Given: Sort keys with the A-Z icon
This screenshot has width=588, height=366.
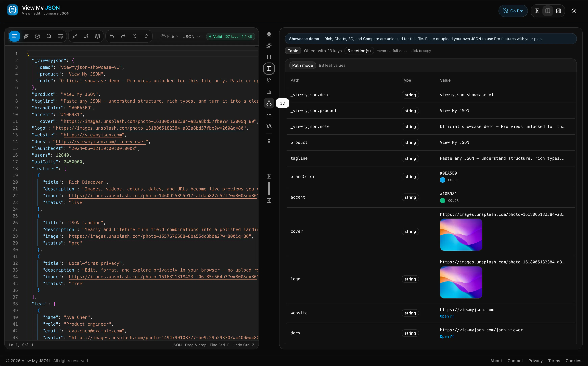Looking at the screenshot, I should [x=86, y=36].
